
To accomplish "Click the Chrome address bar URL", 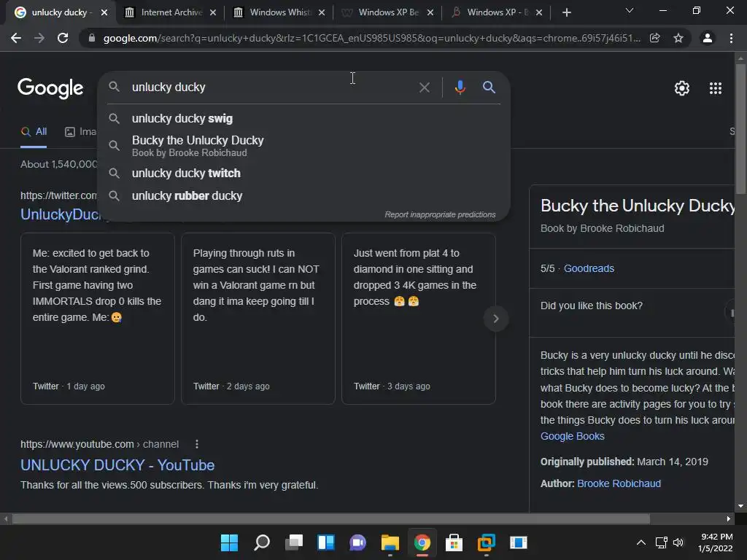I will tap(371, 38).
